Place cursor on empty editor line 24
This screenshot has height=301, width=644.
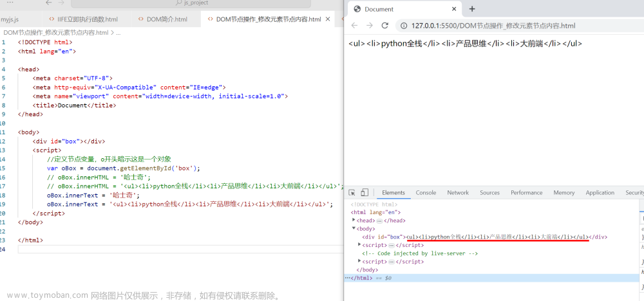coord(180,250)
